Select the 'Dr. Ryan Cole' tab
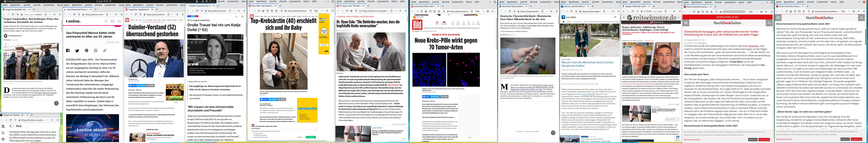 [x=350, y=6]
